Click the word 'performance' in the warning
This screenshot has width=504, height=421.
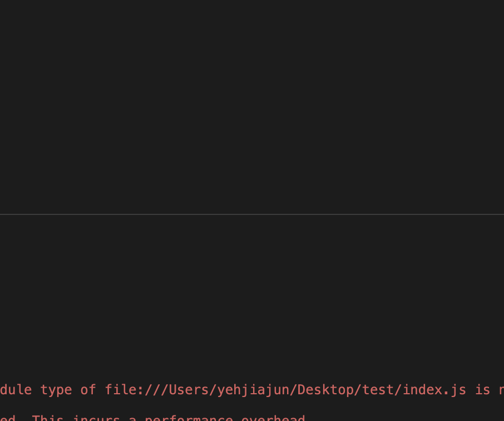click(x=189, y=418)
